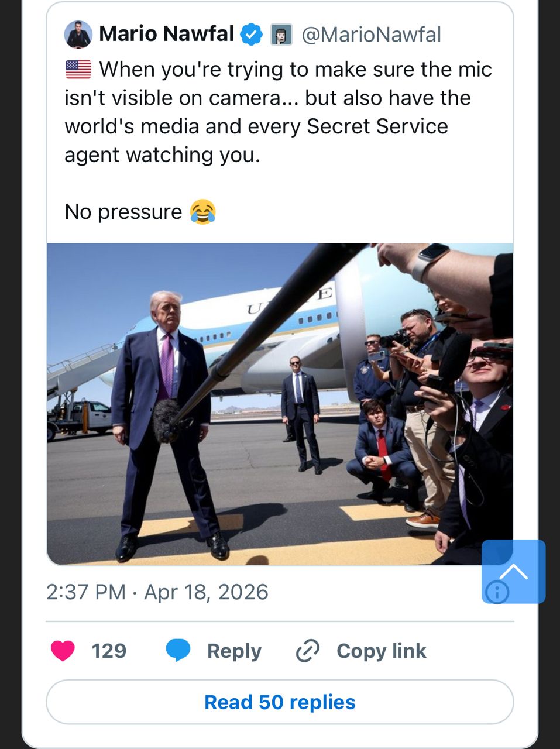Click Mario Nawfal's profile avatar

(x=78, y=35)
